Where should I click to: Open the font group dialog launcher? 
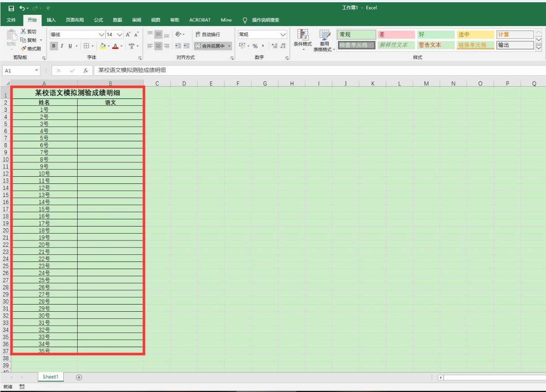click(140, 58)
